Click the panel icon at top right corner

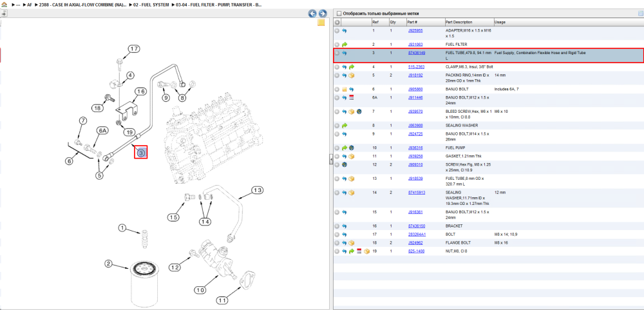tap(640, 13)
